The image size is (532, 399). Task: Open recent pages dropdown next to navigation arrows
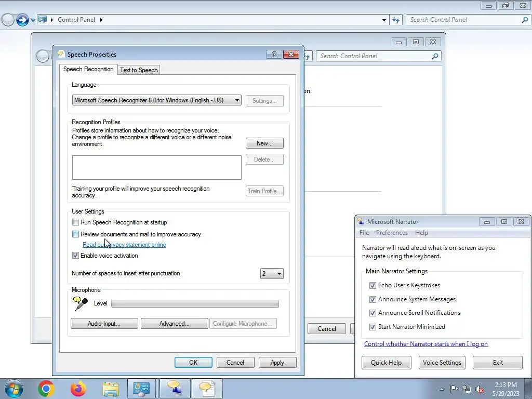[x=33, y=20]
